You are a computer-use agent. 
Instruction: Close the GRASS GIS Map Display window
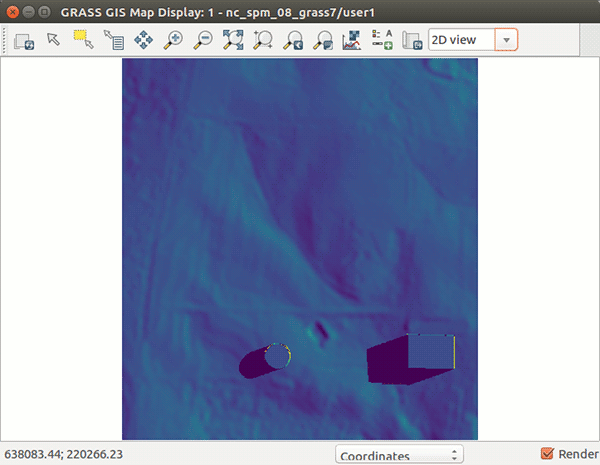coord(13,10)
